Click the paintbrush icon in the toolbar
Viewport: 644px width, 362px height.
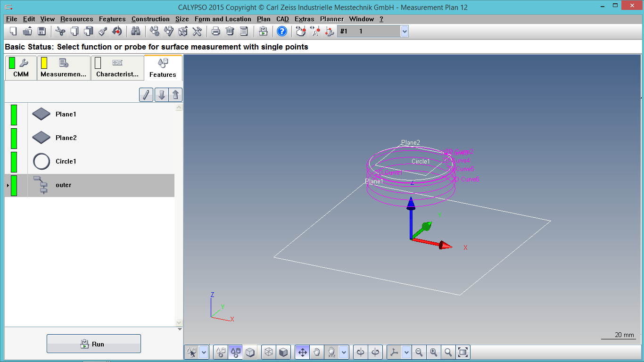pyautogui.click(x=103, y=31)
